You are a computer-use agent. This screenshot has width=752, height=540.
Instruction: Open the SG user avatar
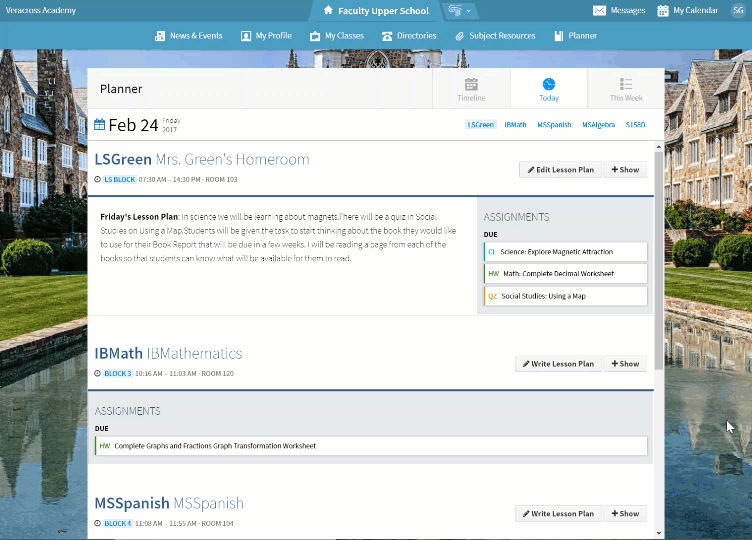pos(738,11)
